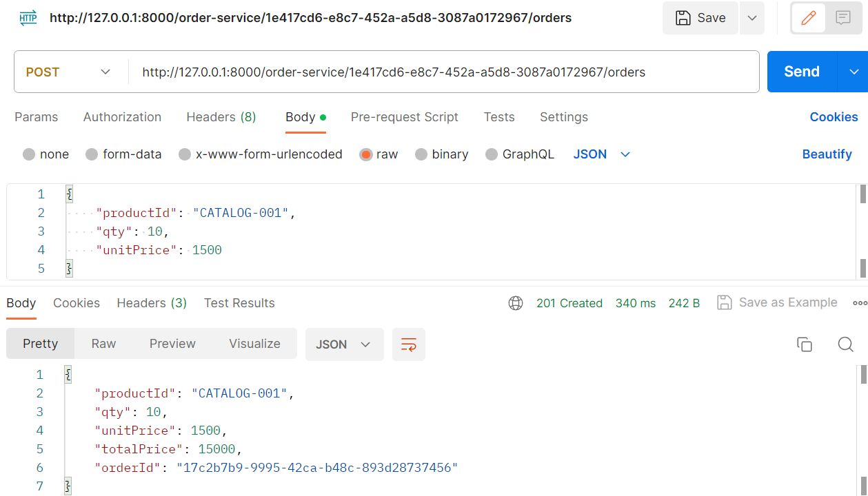Click the HTTP request type icon
Viewport: 868px width, 496px height.
pyautogui.click(x=28, y=18)
